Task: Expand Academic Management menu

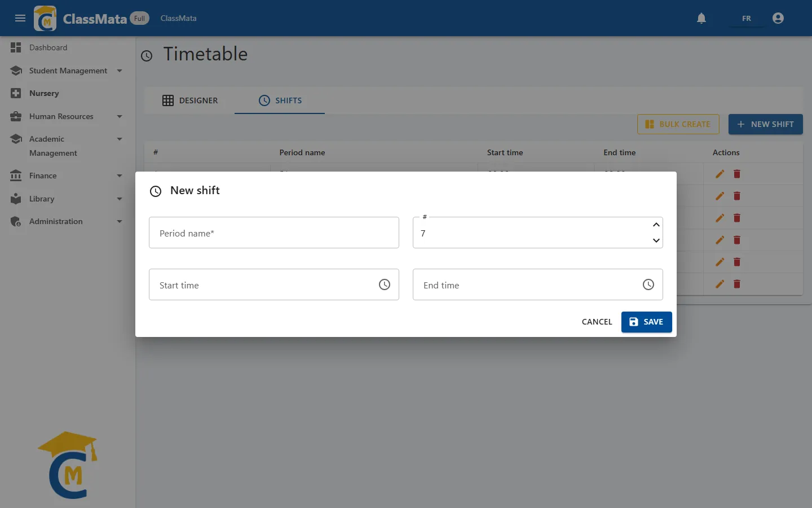Action: pos(120,139)
